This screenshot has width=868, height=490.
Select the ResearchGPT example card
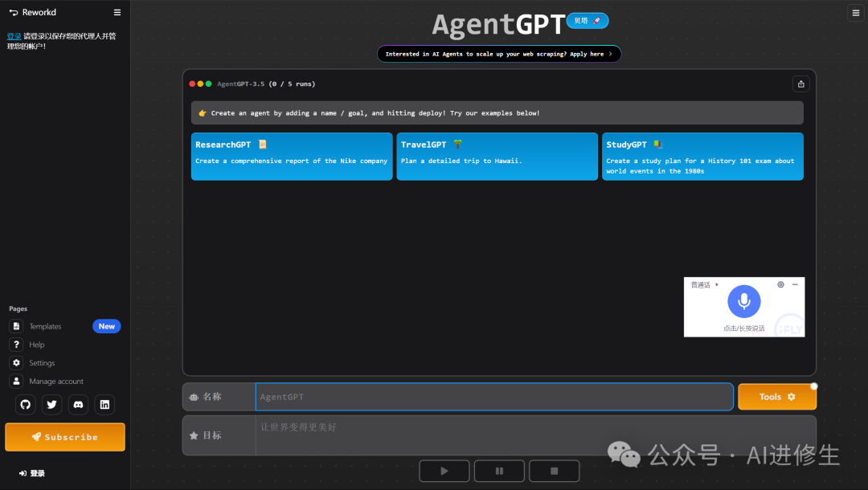(292, 157)
